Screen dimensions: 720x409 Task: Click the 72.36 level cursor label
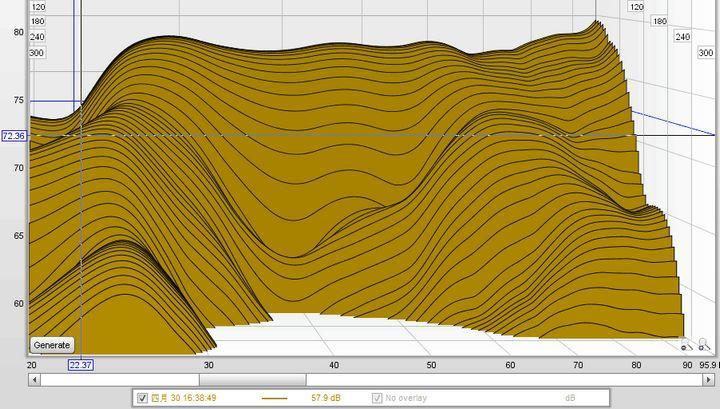(14, 135)
